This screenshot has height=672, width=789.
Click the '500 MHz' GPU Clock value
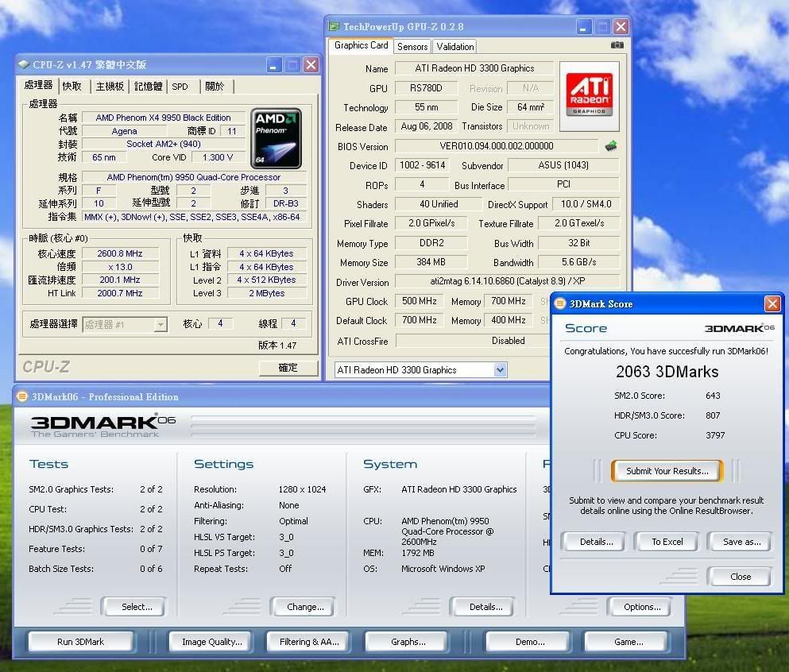(x=420, y=301)
